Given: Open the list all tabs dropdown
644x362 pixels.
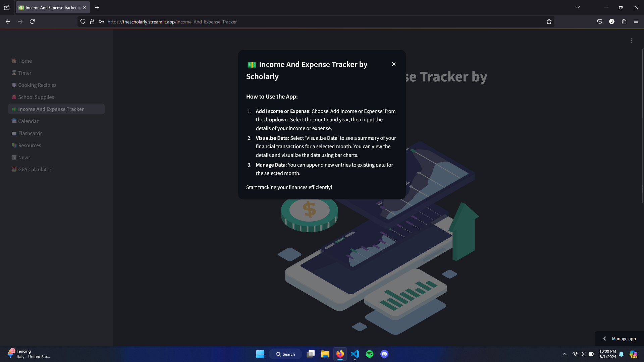Looking at the screenshot, I should (578, 7).
